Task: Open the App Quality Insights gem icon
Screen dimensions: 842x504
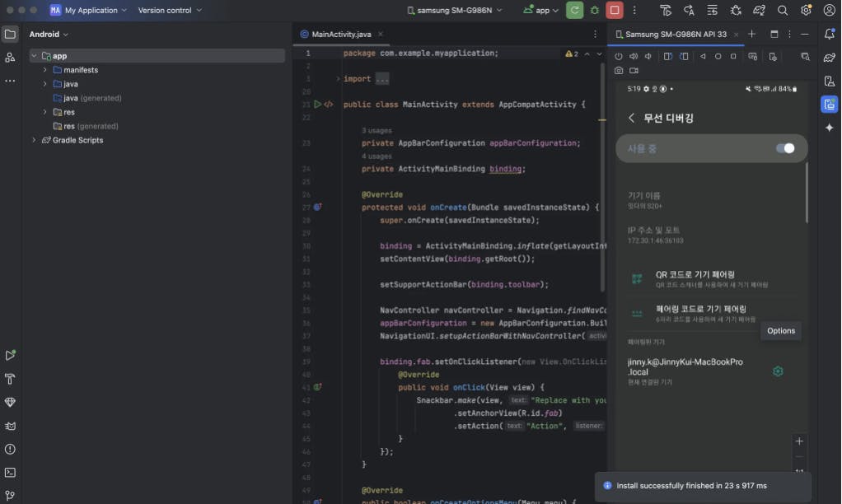Action: pyautogui.click(x=10, y=402)
